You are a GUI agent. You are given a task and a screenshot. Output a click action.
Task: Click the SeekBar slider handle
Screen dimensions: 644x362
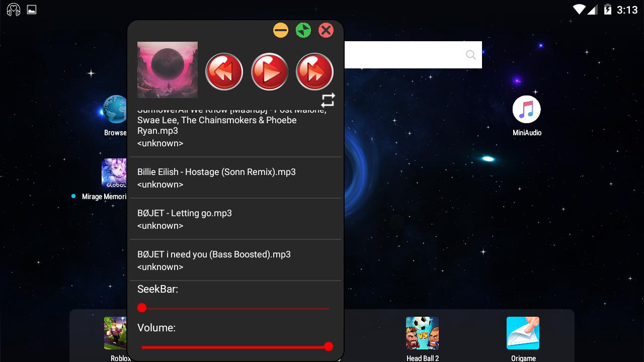(142, 308)
